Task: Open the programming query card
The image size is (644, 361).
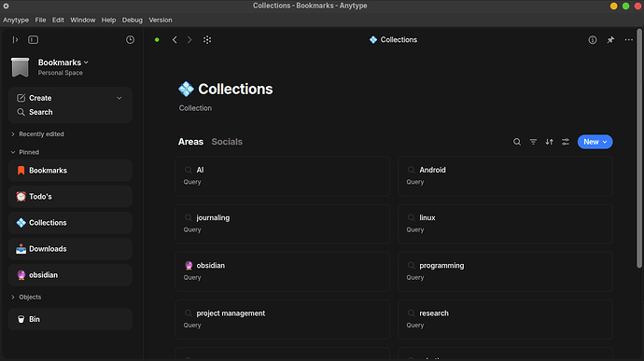Action: [505, 271]
